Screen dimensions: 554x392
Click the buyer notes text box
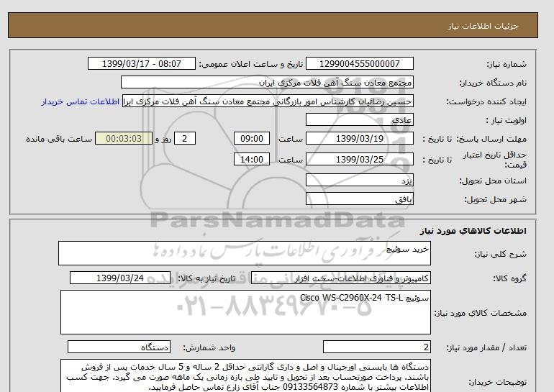coord(245,375)
